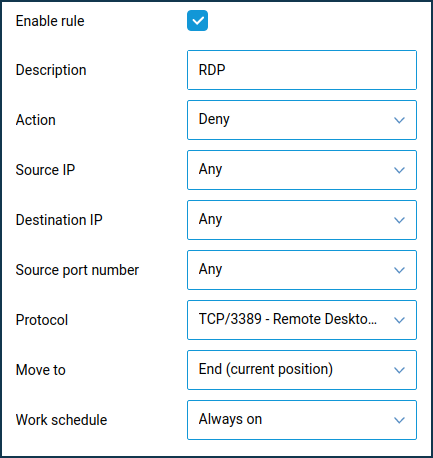This screenshot has height=458, width=433.
Task: Click the chevron arrow in the Work schedule field
Action: (399, 420)
